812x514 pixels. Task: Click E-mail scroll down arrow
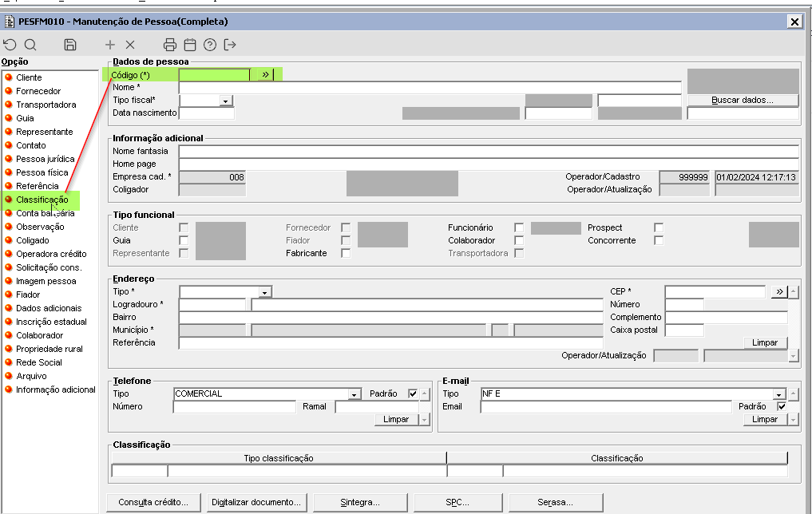[x=794, y=419]
